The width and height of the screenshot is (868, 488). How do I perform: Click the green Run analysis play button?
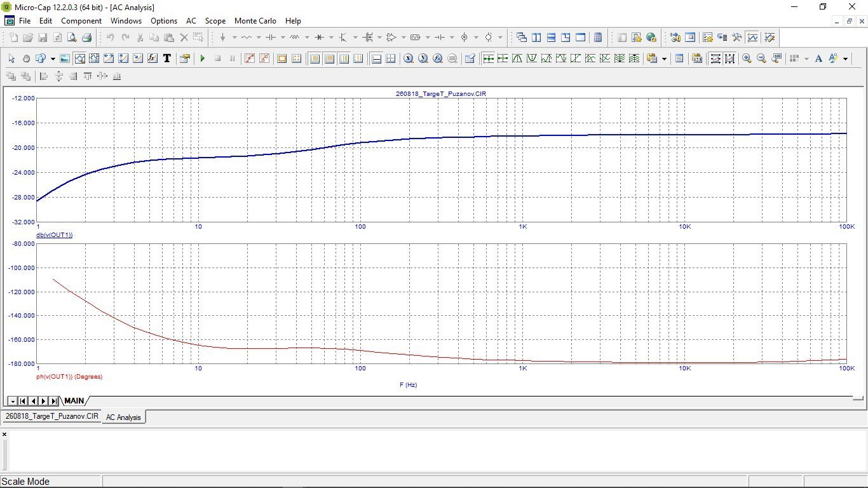click(203, 58)
